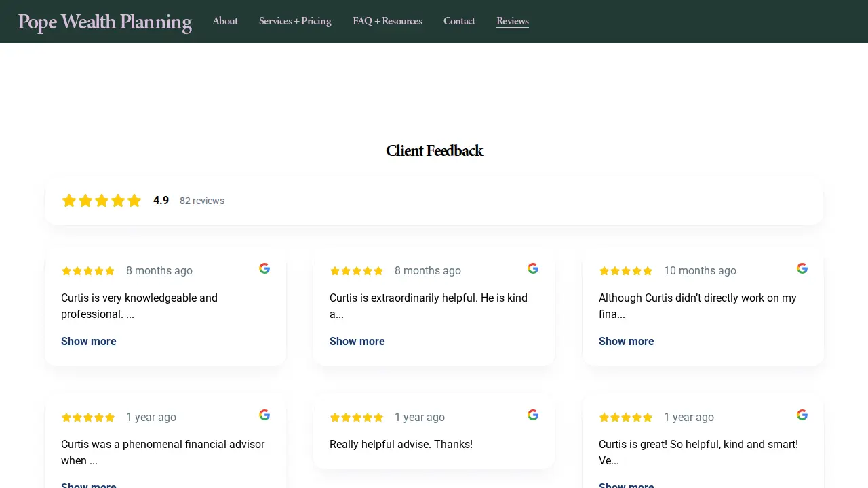Screen dimensions: 868x488
Task: Click "8 months ago" on "extraordinarily helpful" review
Action: [x=428, y=270]
